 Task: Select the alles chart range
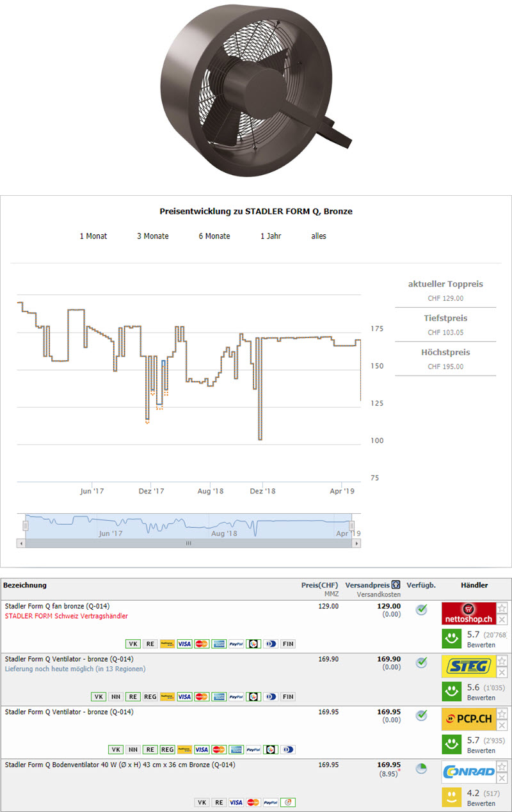point(319,236)
